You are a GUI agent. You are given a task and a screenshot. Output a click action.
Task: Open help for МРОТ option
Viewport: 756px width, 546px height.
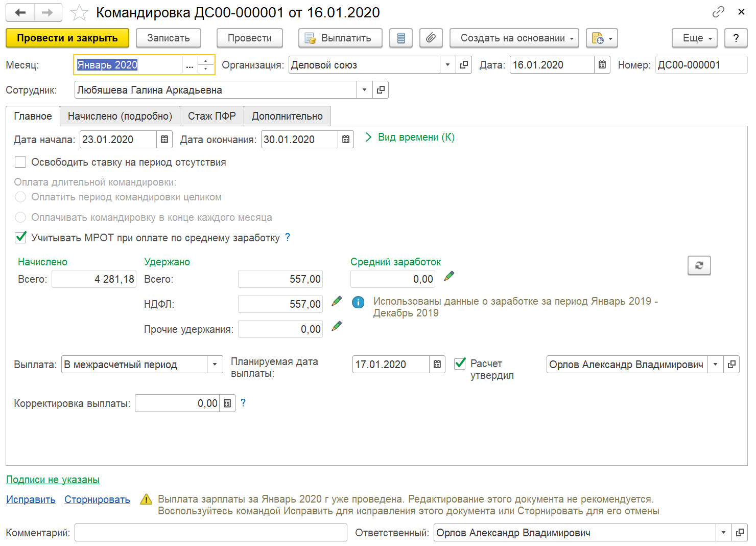coord(288,237)
